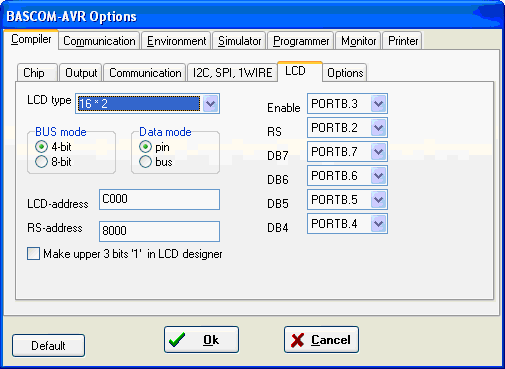Select the Options sub-tab

click(x=345, y=73)
